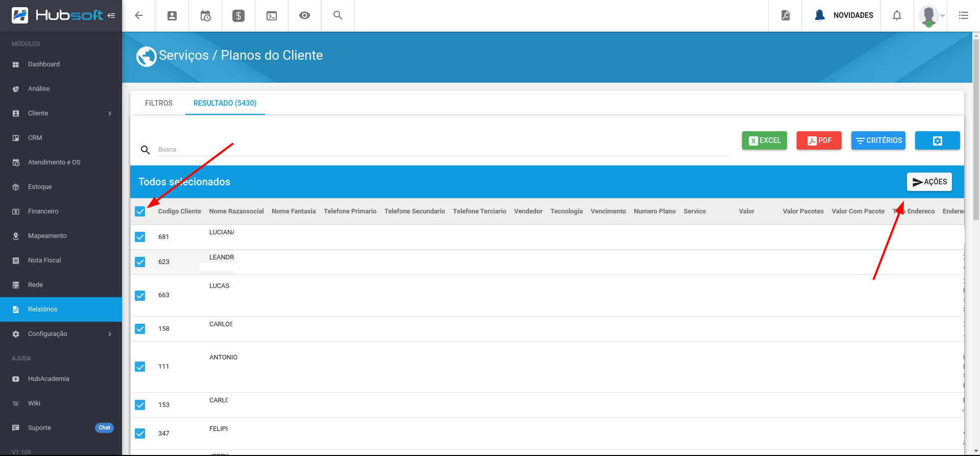Sort by Nome Razaosocial column header

(236, 211)
